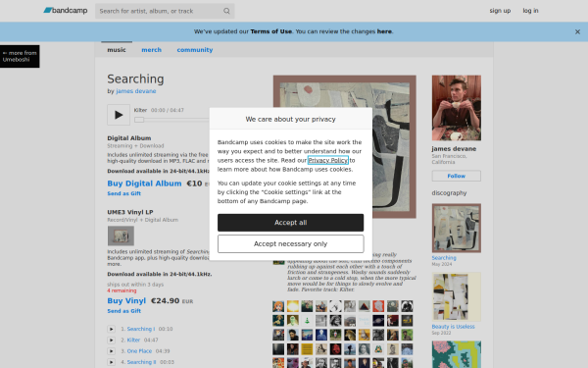The image size is (588, 368).
Task: Open the Searching II track link
Action: click(x=141, y=362)
